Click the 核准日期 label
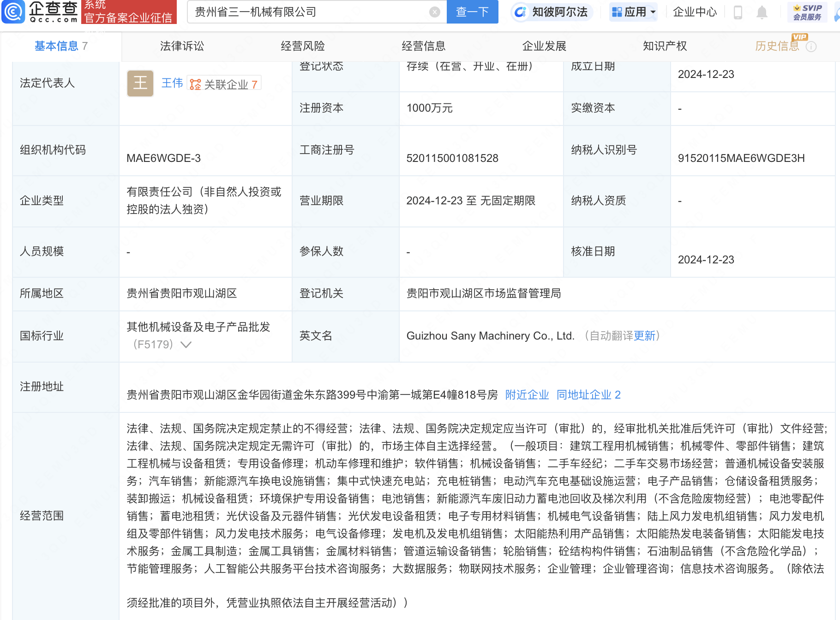The image size is (840, 620). click(593, 251)
